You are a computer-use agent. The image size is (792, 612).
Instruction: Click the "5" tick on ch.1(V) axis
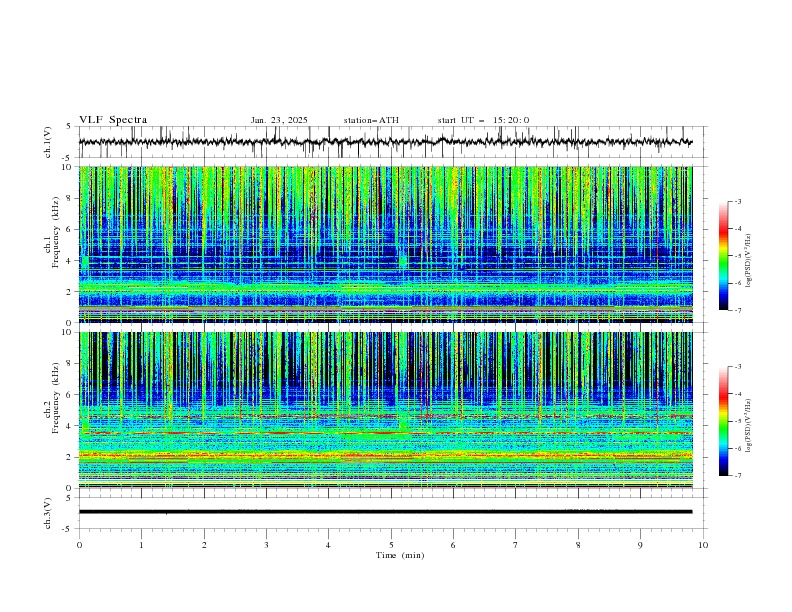(x=69, y=127)
